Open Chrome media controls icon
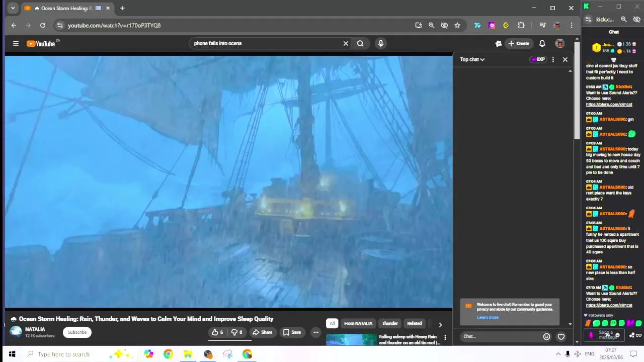Screen dimensions: 644x362 click(x=542, y=25)
